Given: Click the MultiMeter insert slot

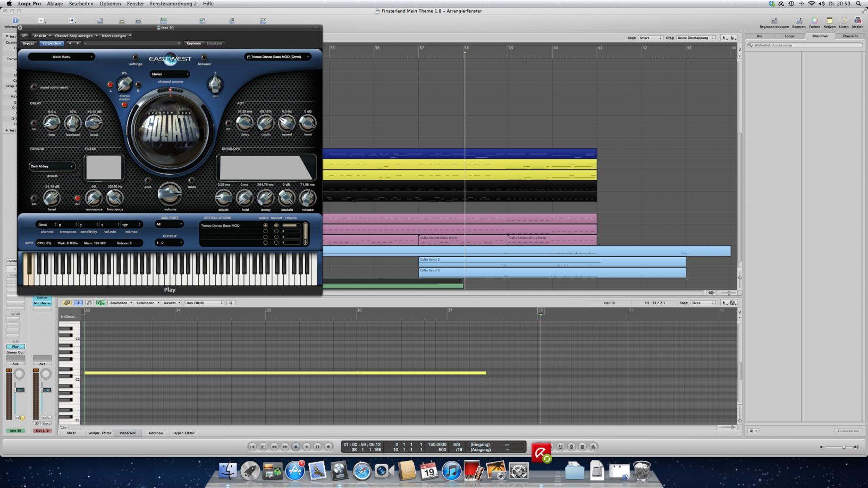Looking at the screenshot, I should coord(42,303).
